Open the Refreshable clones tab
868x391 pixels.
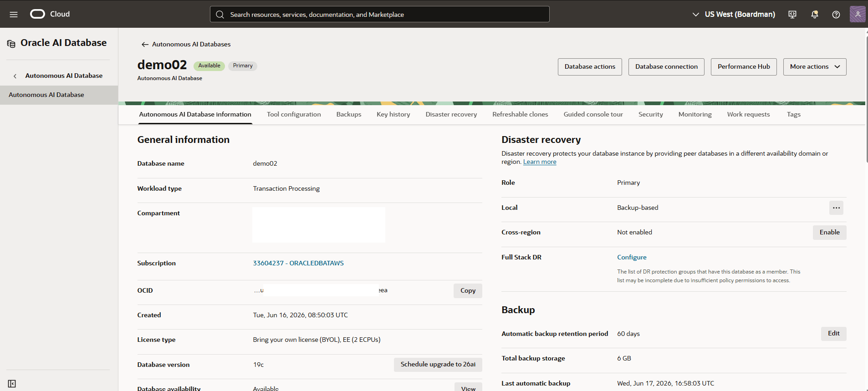click(x=520, y=115)
